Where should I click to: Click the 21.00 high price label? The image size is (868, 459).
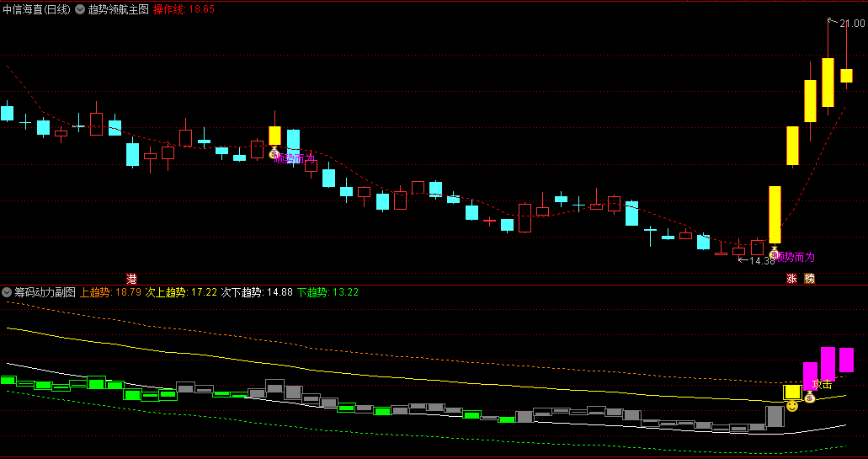tap(852, 24)
